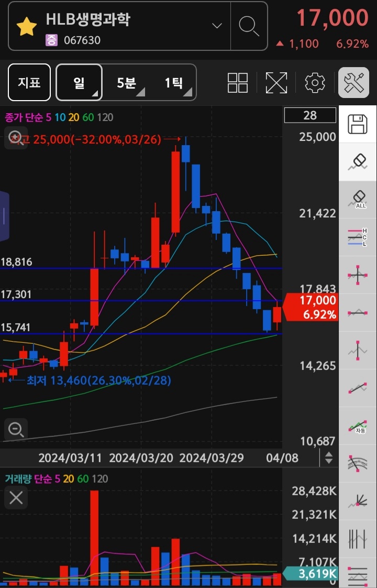
Task: Zoom in the chart with the plus magnifier
Action: pyautogui.click(x=16, y=138)
